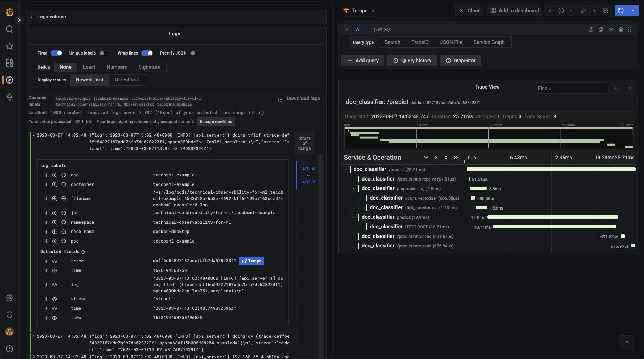
Task: Open search from the sidebar magnifier icon
Action: (x=10, y=29)
